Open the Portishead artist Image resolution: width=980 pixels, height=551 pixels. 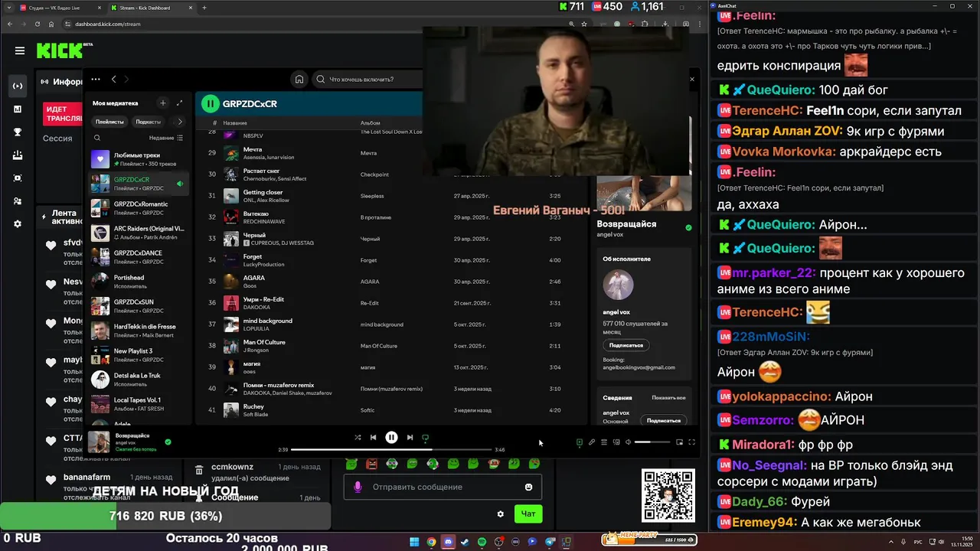click(x=139, y=282)
